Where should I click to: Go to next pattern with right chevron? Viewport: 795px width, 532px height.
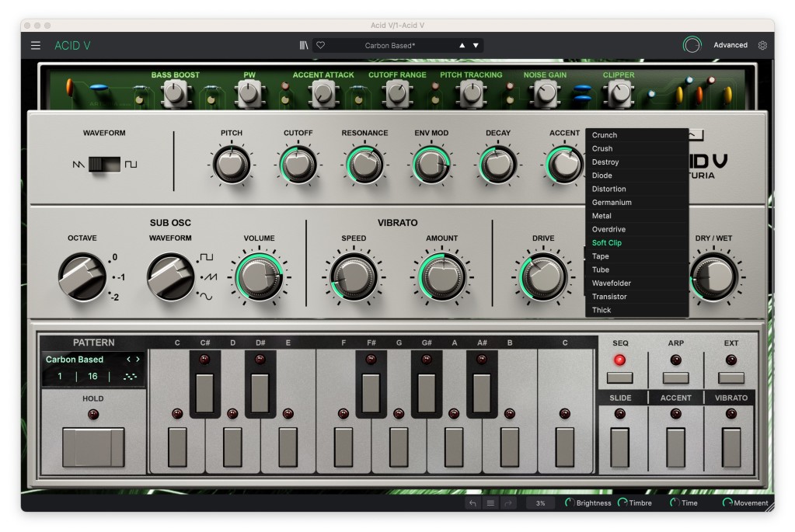point(138,360)
